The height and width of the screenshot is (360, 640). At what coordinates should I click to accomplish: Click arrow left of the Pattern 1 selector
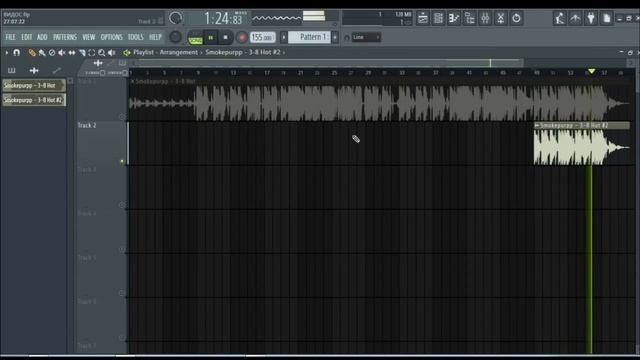tap(284, 37)
